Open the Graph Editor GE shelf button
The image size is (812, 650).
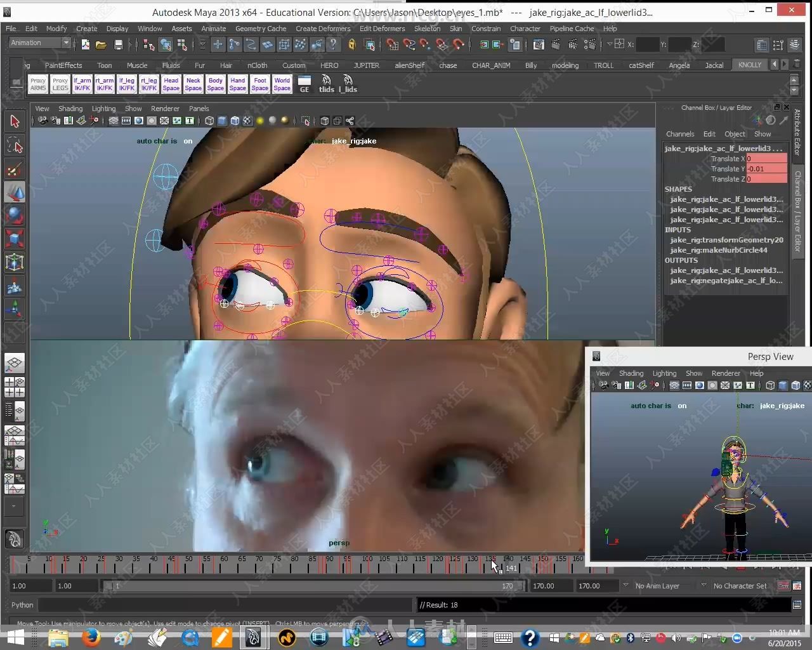pyautogui.click(x=304, y=84)
